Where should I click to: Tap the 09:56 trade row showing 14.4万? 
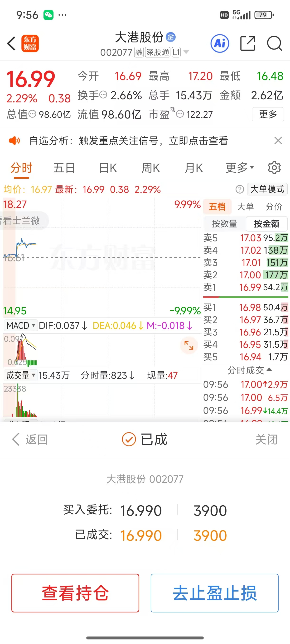[246, 411]
